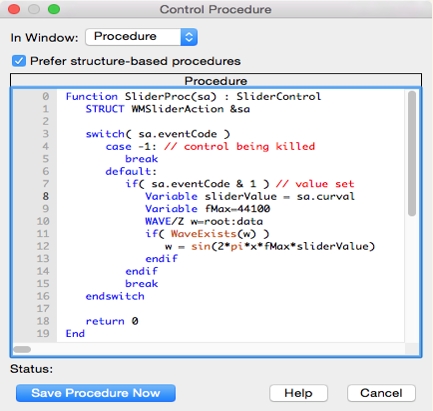Click the Procedure column header

point(216,81)
